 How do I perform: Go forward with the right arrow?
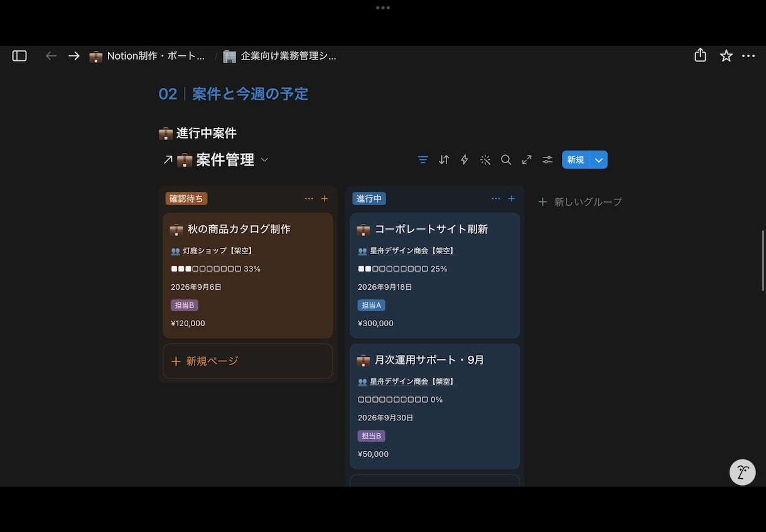click(x=74, y=56)
